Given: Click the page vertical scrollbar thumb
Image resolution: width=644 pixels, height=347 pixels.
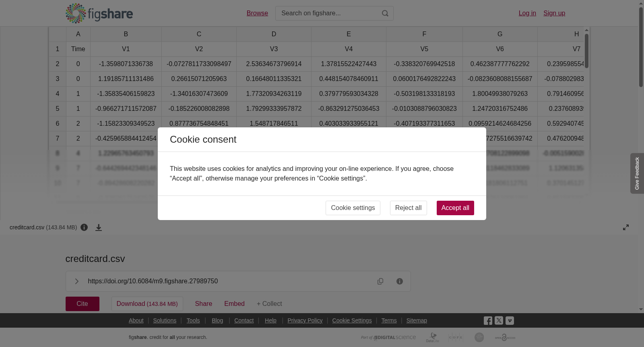Looking at the screenshot, I should coord(641,47).
